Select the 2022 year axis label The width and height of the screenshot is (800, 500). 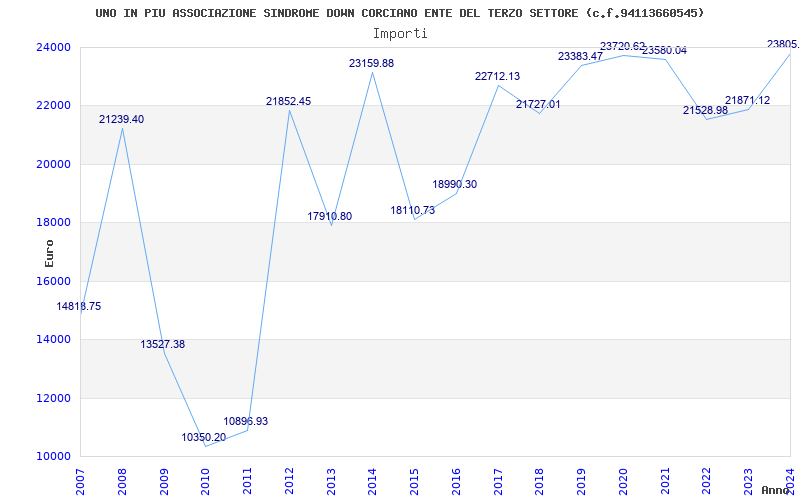[x=707, y=482]
